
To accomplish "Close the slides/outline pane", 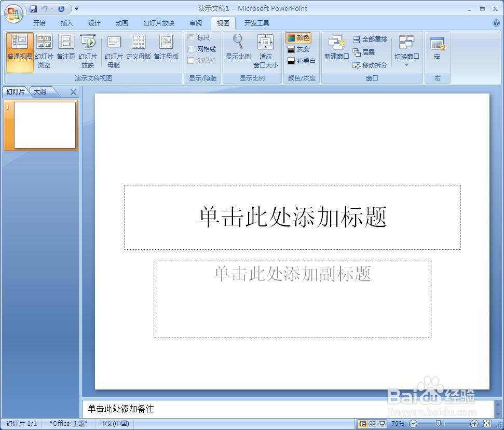I will coord(73,92).
